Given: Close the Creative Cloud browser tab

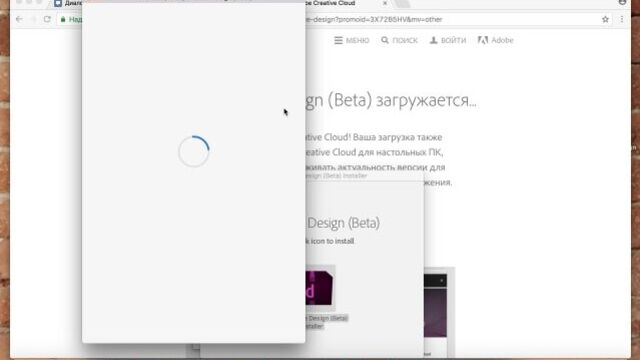Looking at the screenshot, I should (x=384, y=3).
